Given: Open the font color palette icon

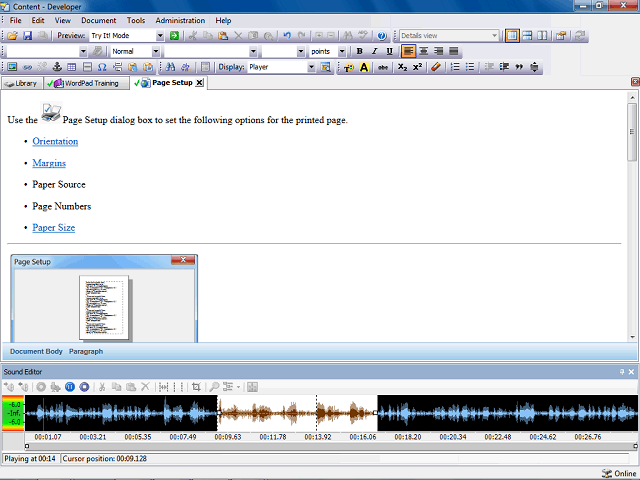Looking at the screenshot, I should [349, 67].
